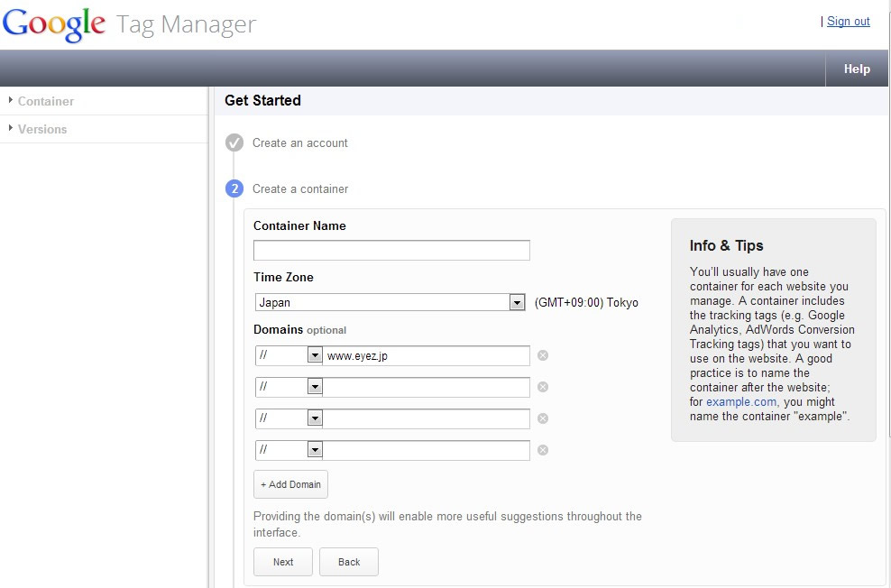The height and width of the screenshot is (588, 891).
Task: Click the Sign out link
Action: 848,22
